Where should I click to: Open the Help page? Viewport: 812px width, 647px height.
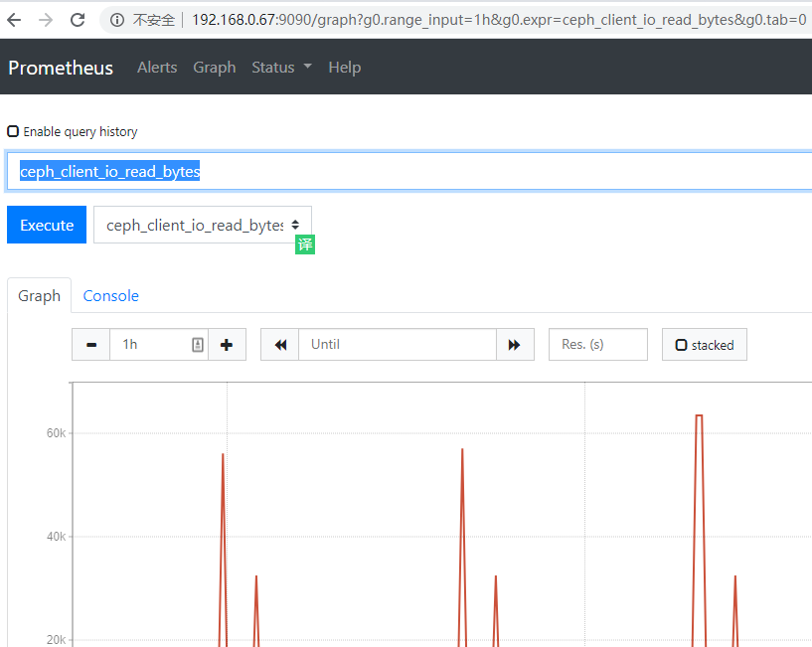[344, 68]
